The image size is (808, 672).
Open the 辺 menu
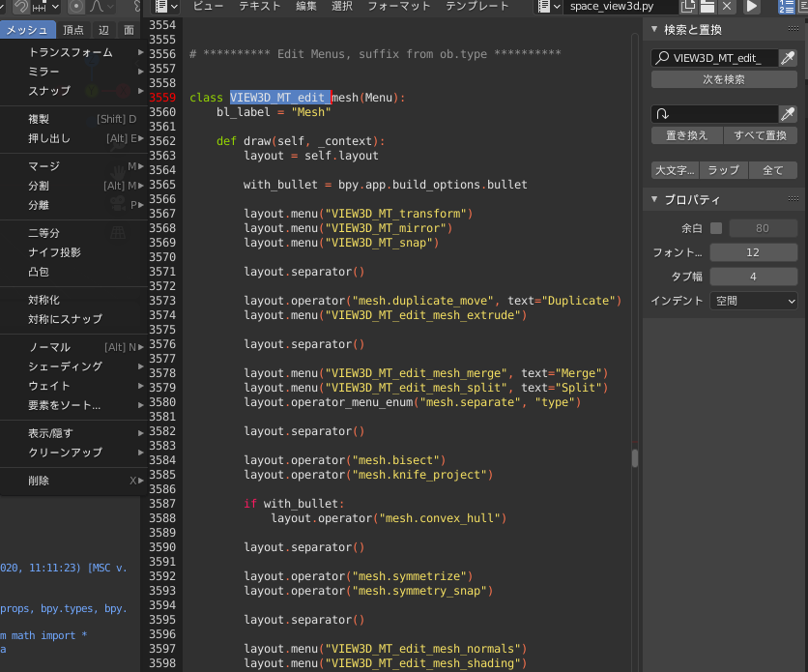(103, 30)
